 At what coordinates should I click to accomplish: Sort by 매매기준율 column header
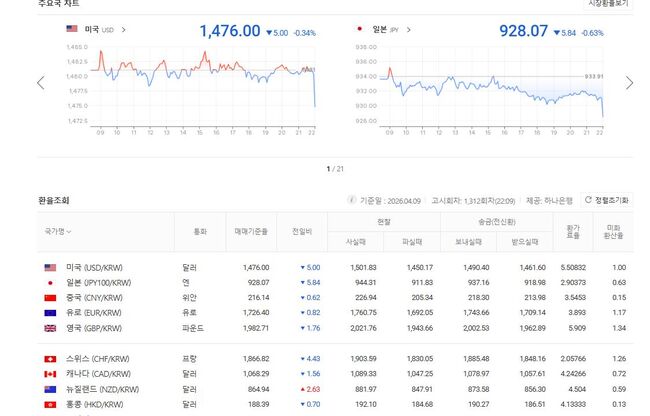coord(249,231)
